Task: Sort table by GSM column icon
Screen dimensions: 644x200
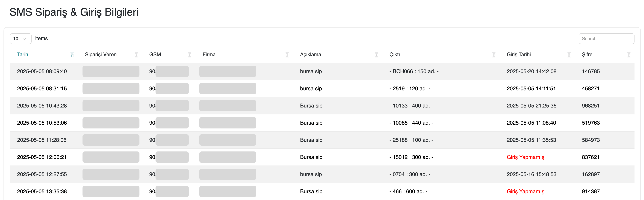Action: pos(189,55)
